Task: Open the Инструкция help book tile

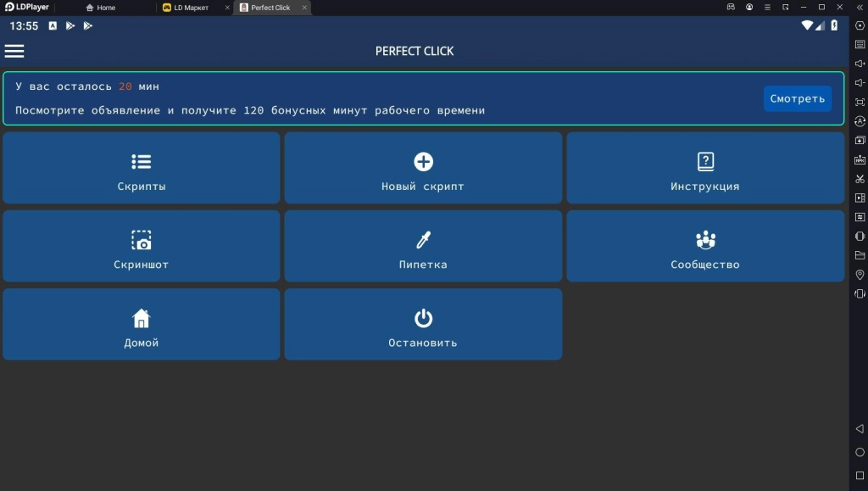Action: pyautogui.click(x=705, y=168)
